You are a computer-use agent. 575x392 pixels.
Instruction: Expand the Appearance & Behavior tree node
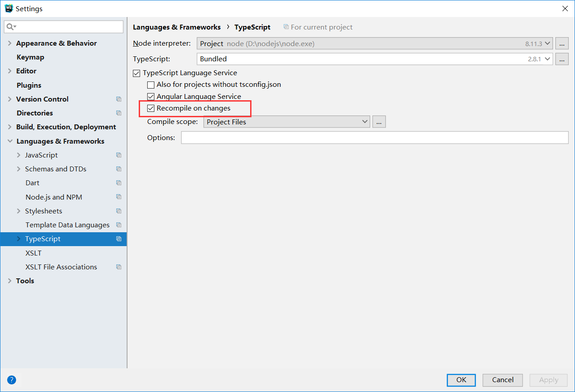pos(10,43)
